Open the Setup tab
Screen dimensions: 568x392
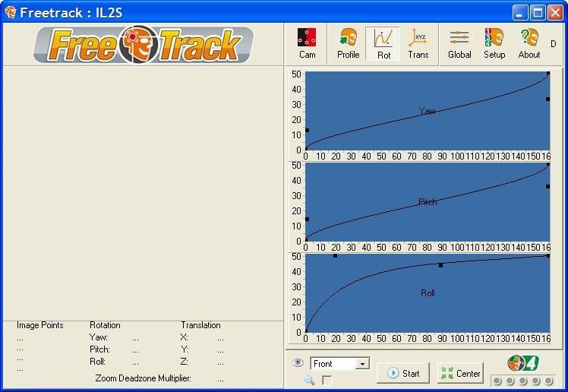(x=494, y=43)
